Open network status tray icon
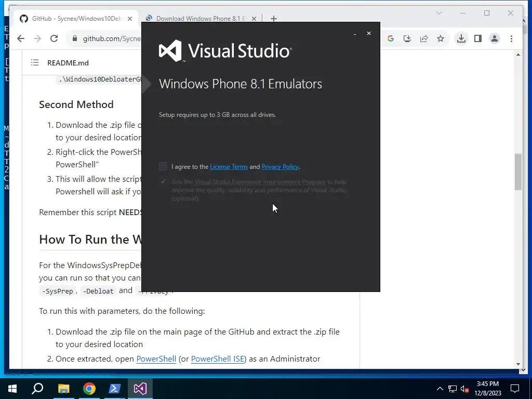The height and width of the screenshot is (399, 532). pyautogui.click(x=453, y=389)
